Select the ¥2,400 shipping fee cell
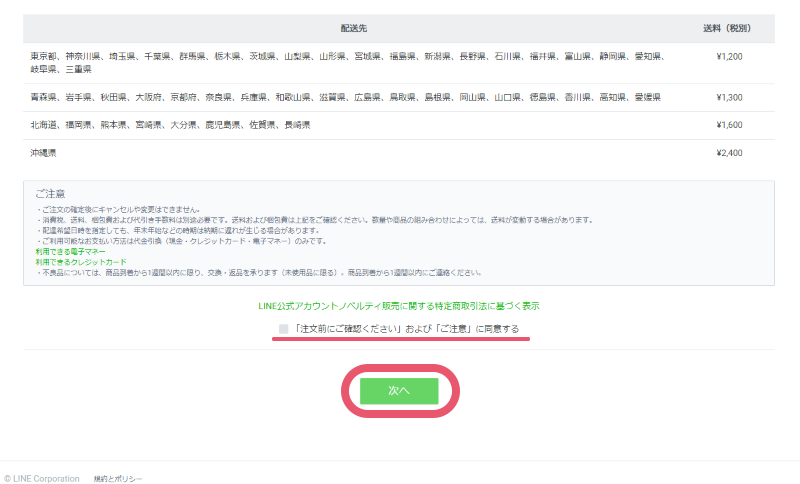The width and height of the screenshot is (800, 484). [729, 153]
